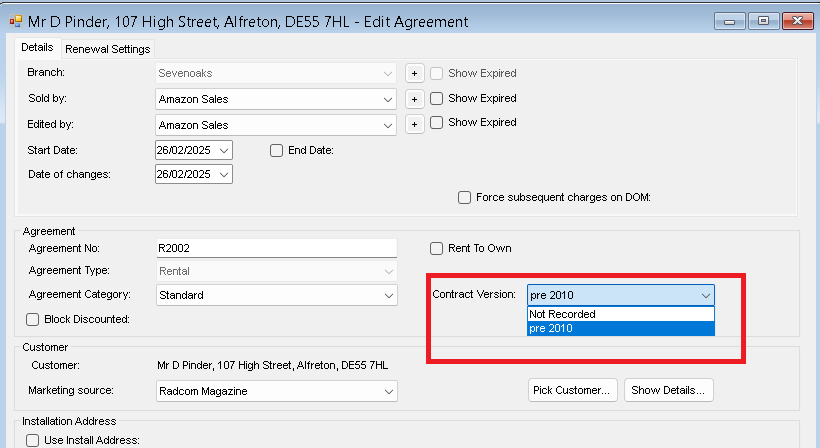
Task: Enable the Rent To Own checkbox
Action: (436, 248)
